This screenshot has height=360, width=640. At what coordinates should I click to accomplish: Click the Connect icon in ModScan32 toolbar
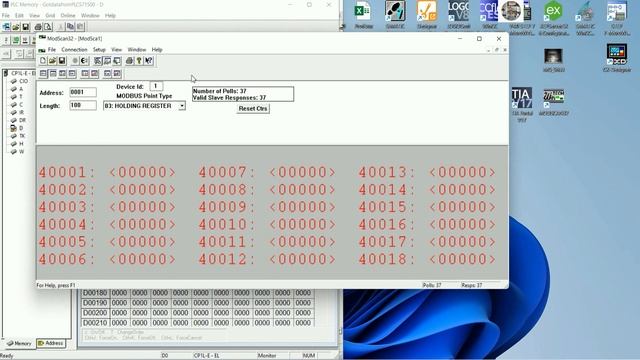pyautogui.click(x=75, y=61)
